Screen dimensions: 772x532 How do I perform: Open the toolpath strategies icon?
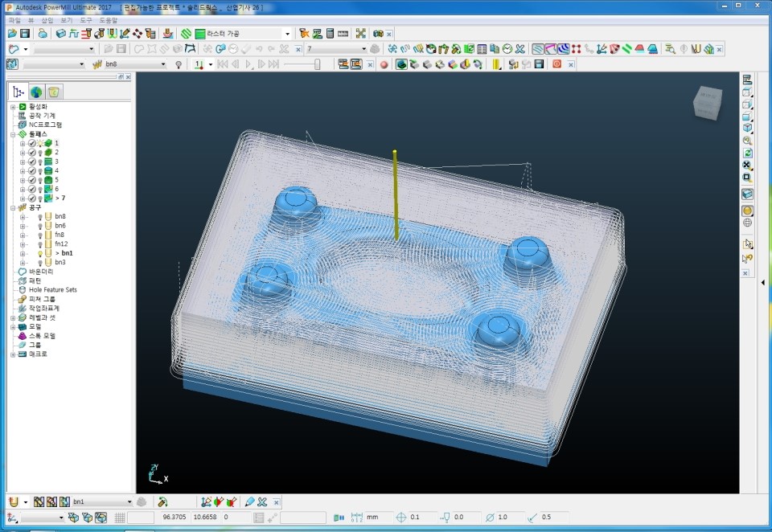coord(186,34)
